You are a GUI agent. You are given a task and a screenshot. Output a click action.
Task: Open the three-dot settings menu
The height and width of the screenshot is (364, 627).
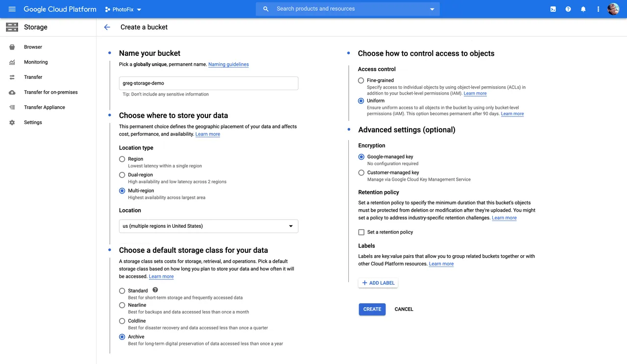tap(598, 9)
